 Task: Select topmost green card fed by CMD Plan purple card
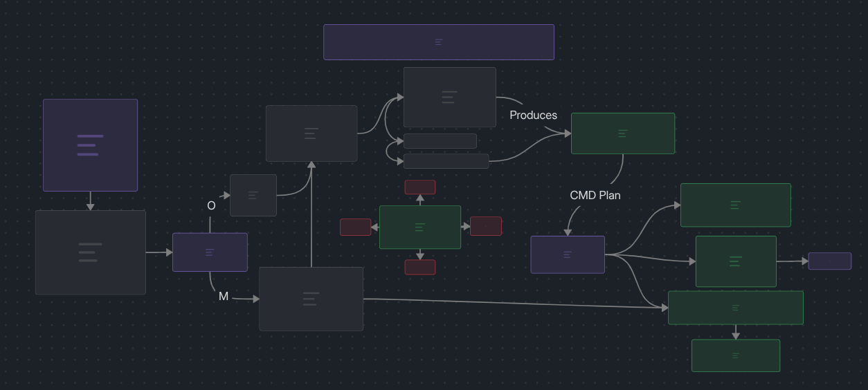(x=736, y=205)
